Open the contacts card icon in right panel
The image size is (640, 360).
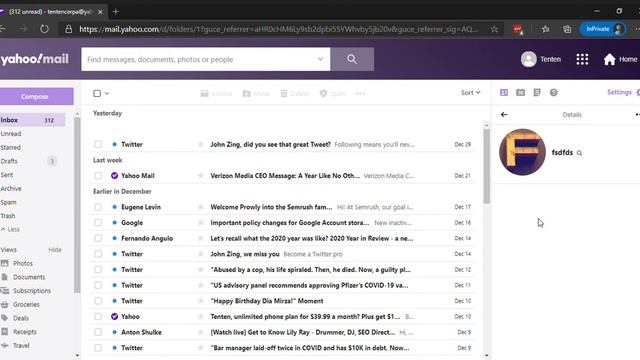(504, 93)
